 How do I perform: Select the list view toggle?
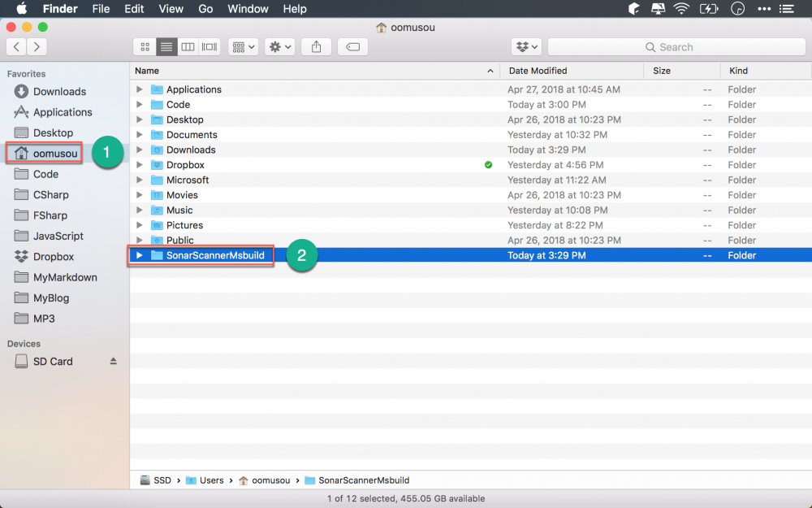coord(166,46)
